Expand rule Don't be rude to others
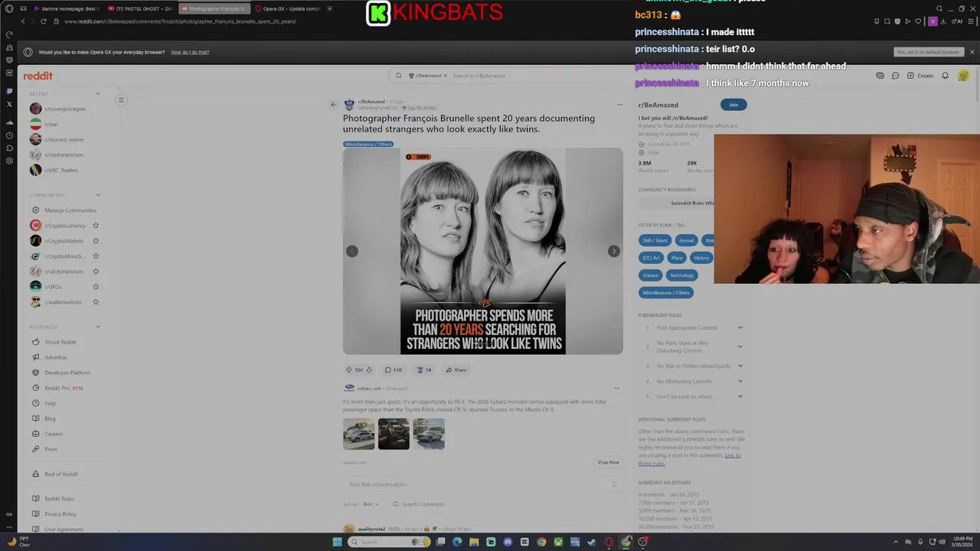Screen dimensions: 980x551 point(740,396)
